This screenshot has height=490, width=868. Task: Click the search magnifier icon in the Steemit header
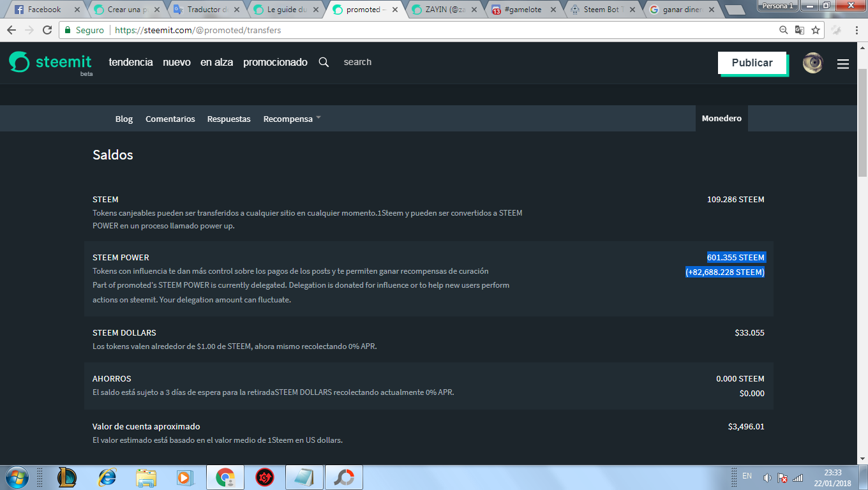pos(324,62)
